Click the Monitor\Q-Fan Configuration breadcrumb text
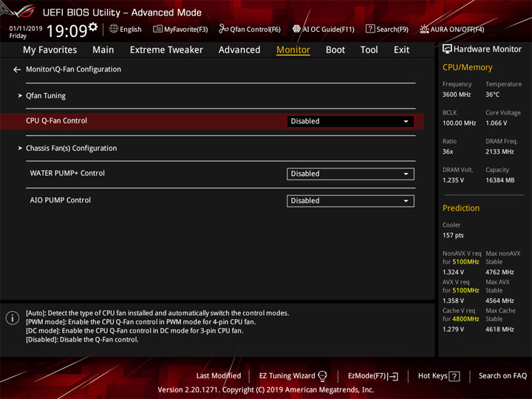The height and width of the screenshot is (399, 532). pos(73,69)
